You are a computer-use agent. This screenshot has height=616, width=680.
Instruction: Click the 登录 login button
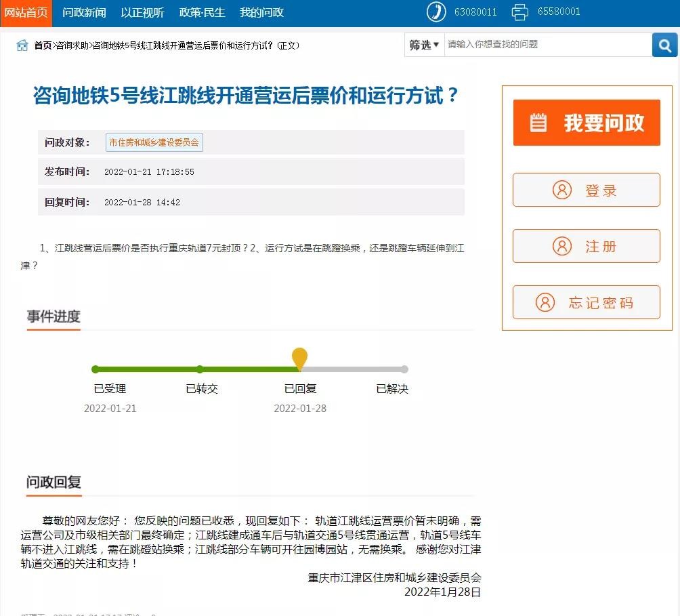click(x=587, y=190)
